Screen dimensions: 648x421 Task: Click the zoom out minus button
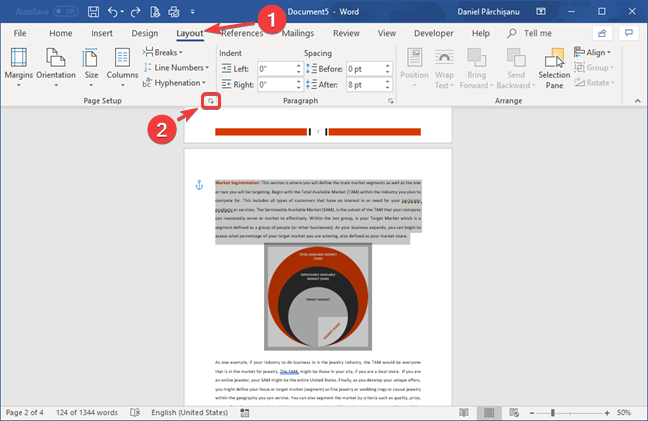(532, 413)
